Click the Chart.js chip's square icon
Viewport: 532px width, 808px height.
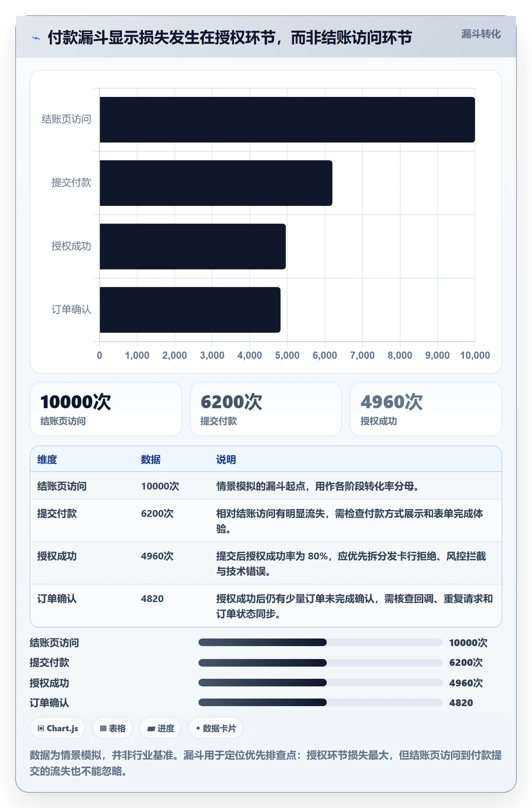[41, 729]
